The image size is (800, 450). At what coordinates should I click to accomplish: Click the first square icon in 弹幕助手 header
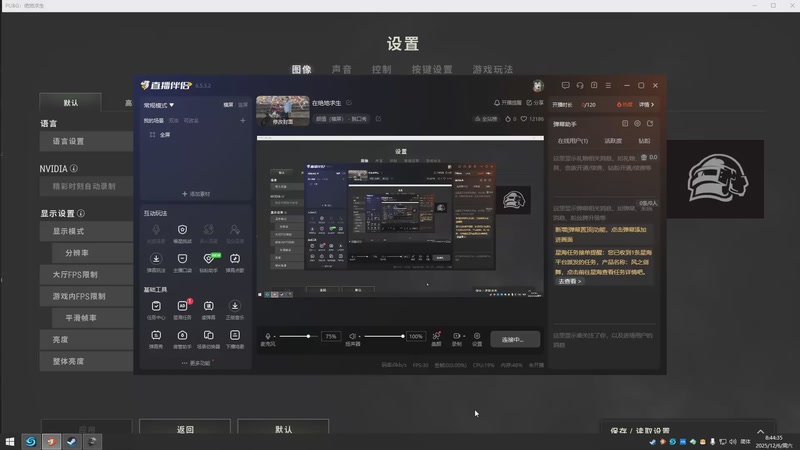tap(625, 123)
